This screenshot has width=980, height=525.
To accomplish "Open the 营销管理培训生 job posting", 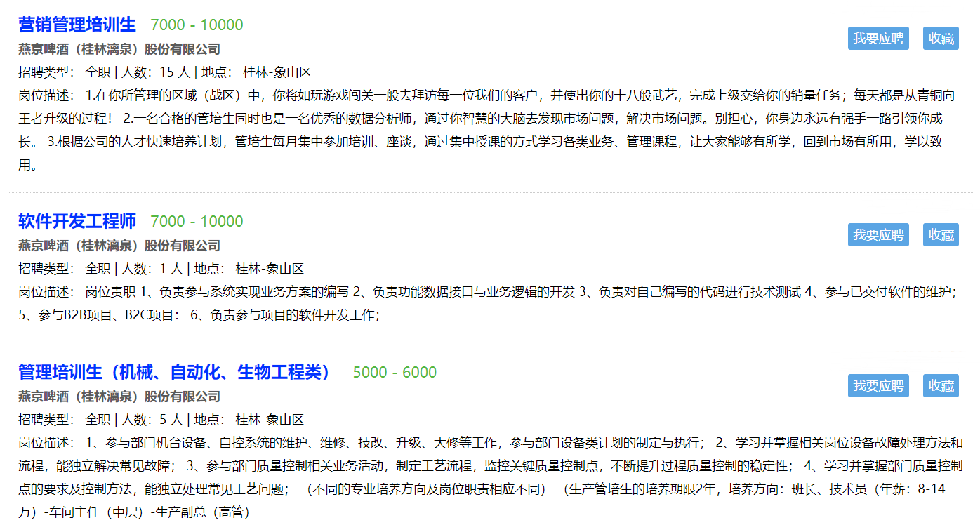I will point(77,25).
